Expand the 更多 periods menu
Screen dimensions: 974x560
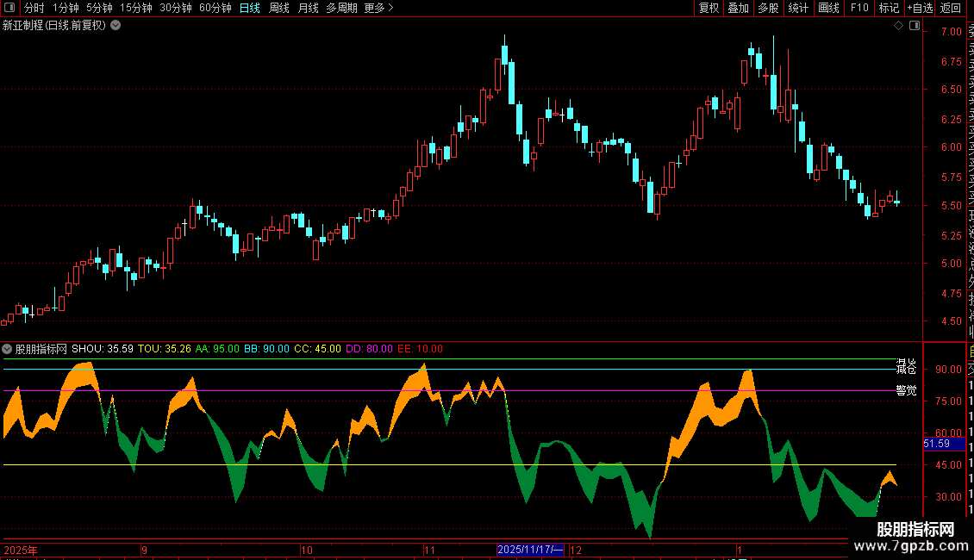379,8
